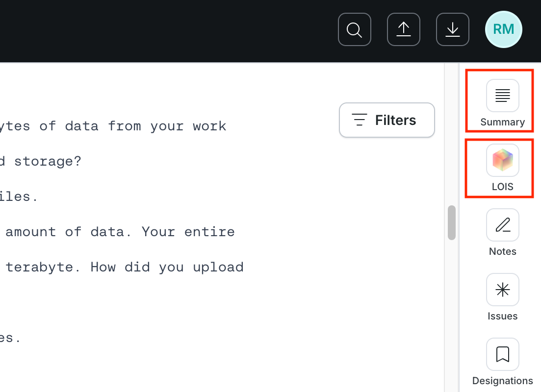541x392 pixels.
Task: Click transcript line 'of data from your work'
Action: 133,126
